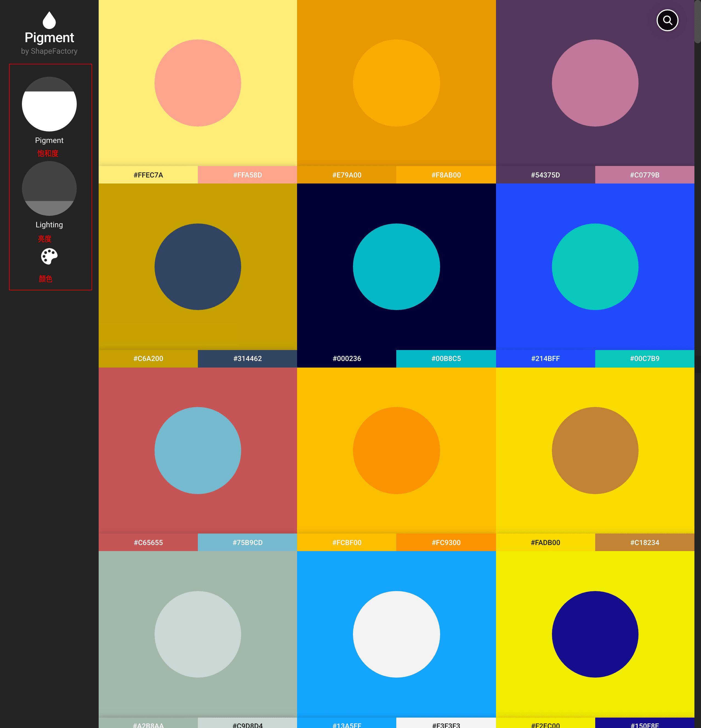Screen dimensions: 701x728
Task: Click the #FC9300 hex label
Action: tap(446, 542)
